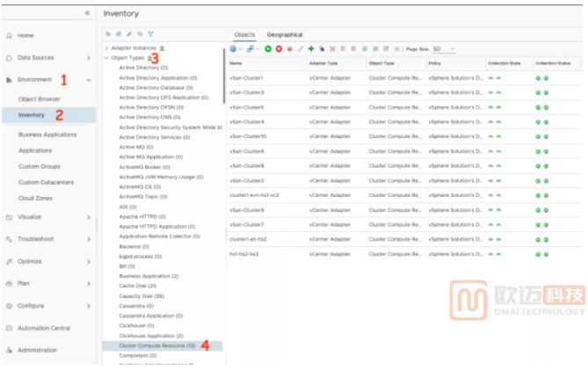This screenshot has width=588, height=370.
Task: Open the gear Actions dropdown arrow
Action: [x=240, y=49]
